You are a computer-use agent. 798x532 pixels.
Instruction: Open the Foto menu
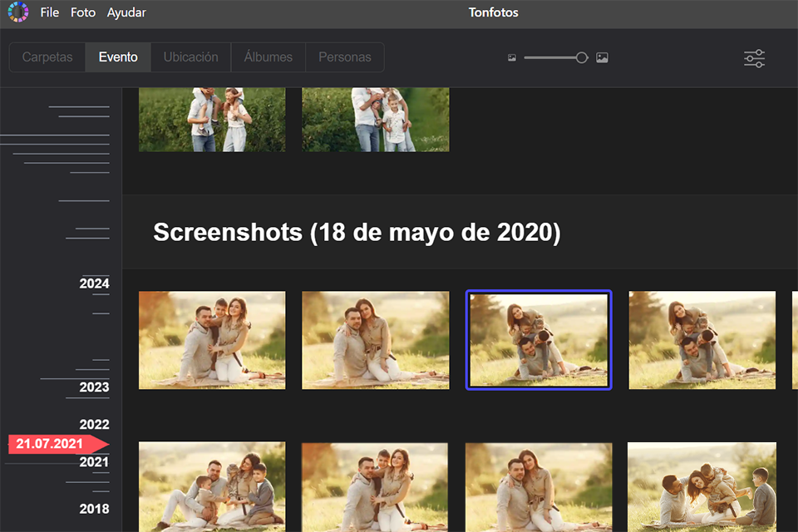[x=83, y=12]
